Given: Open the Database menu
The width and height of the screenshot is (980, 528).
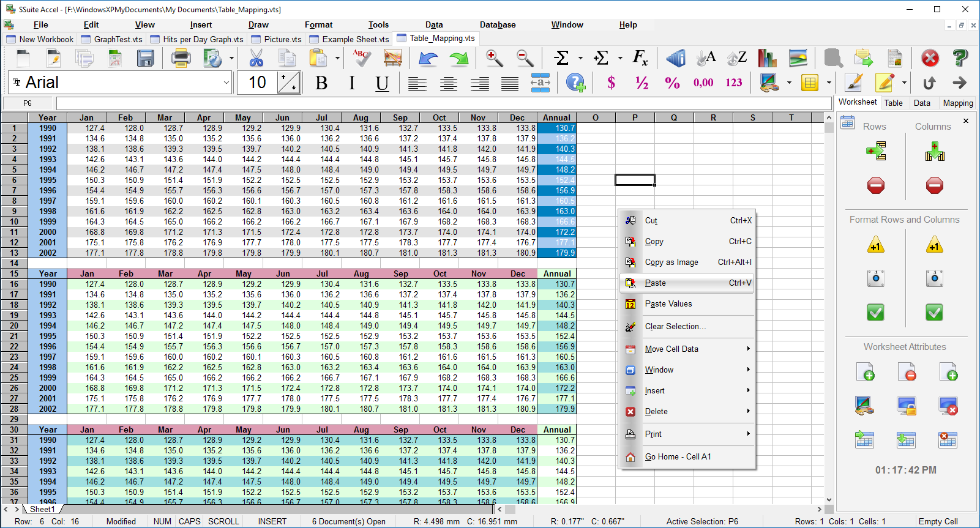Looking at the screenshot, I should pos(498,25).
